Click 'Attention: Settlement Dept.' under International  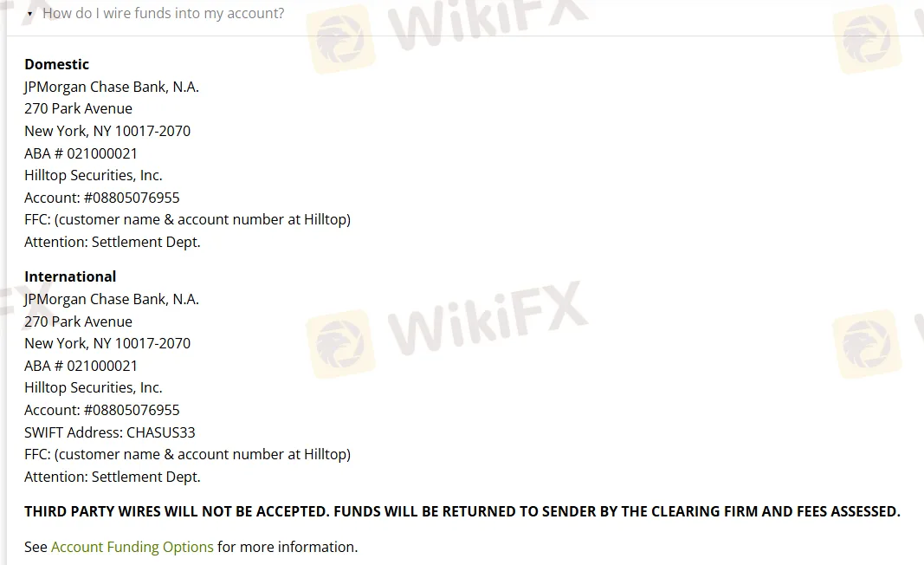112,476
